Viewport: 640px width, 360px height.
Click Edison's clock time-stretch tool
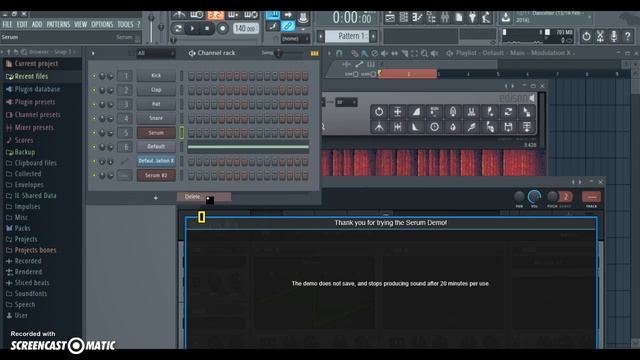pos(434,127)
